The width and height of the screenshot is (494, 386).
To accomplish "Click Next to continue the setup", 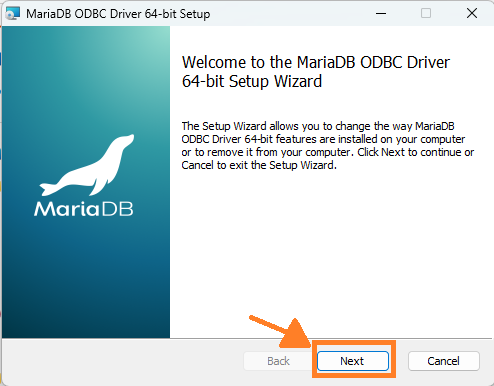I will (353, 361).
